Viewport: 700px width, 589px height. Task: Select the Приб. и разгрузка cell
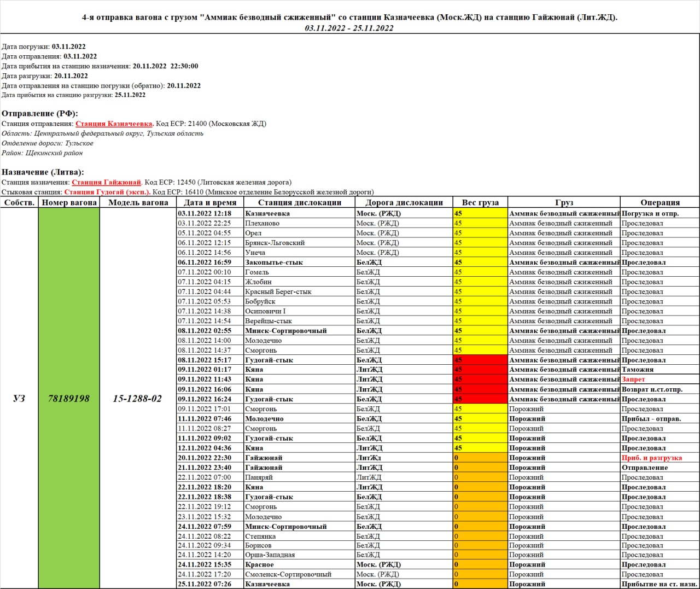652,458
